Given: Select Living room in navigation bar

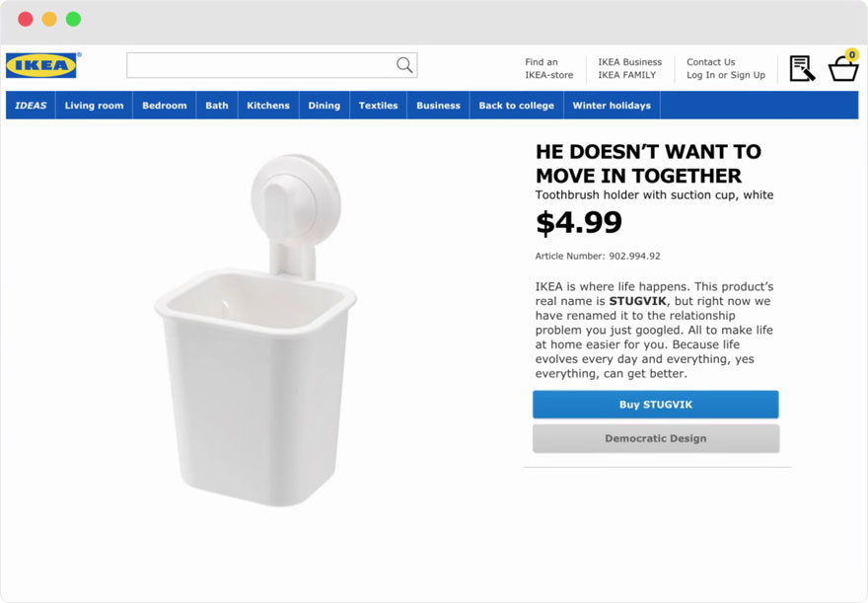Looking at the screenshot, I should click(x=95, y=106).
